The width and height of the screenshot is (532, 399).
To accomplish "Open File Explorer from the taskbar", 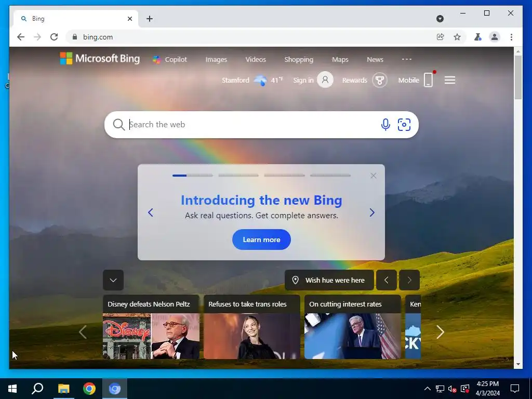I will pyautogui.click(x=63, y=389).
